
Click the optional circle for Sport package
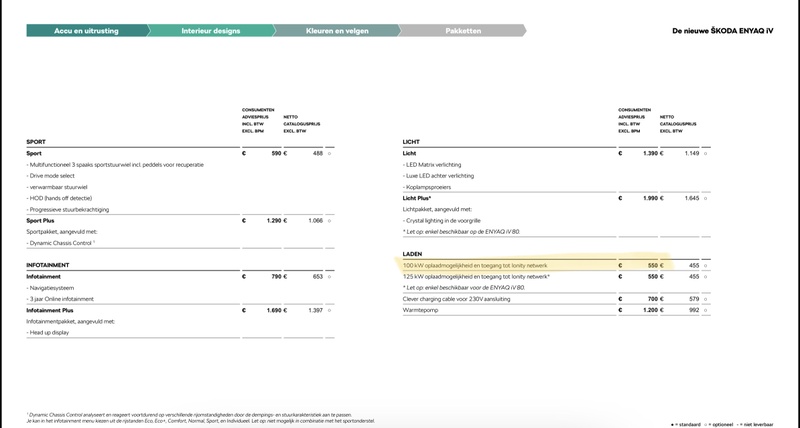(x=330, y=153)
